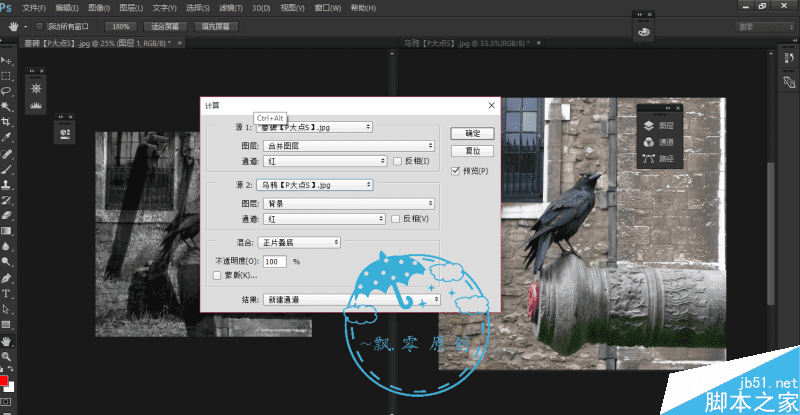Open the 编辑(E) menu
Viewport: 800px width, 415px height.
[67, 8]
